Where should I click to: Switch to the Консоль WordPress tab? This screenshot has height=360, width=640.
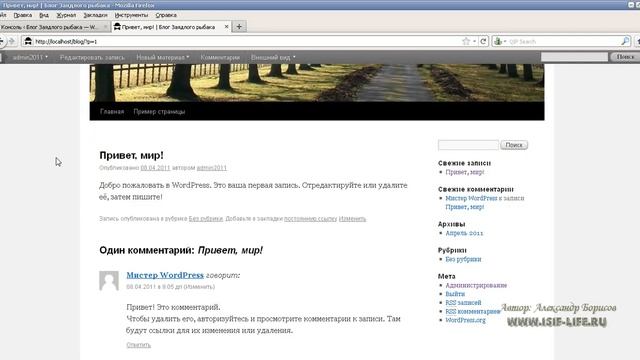click(x=53, y=27)
